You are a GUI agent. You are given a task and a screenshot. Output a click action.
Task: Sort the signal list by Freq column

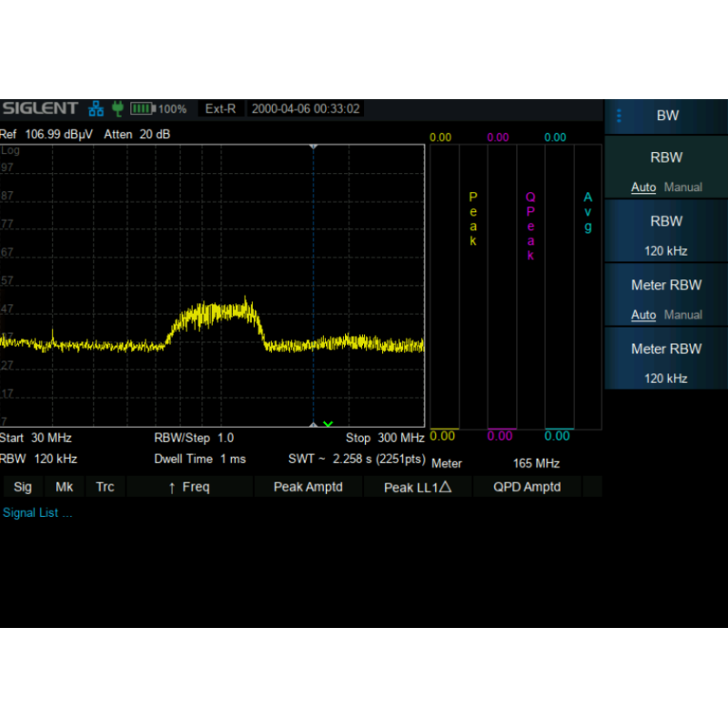click(x=189, y=487)
